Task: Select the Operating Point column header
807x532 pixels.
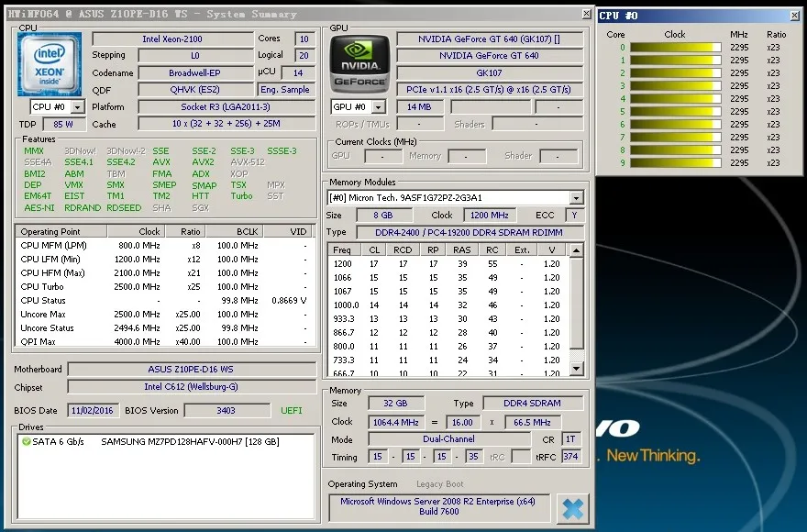Action: pyautogui.click(x=61, y=231)
